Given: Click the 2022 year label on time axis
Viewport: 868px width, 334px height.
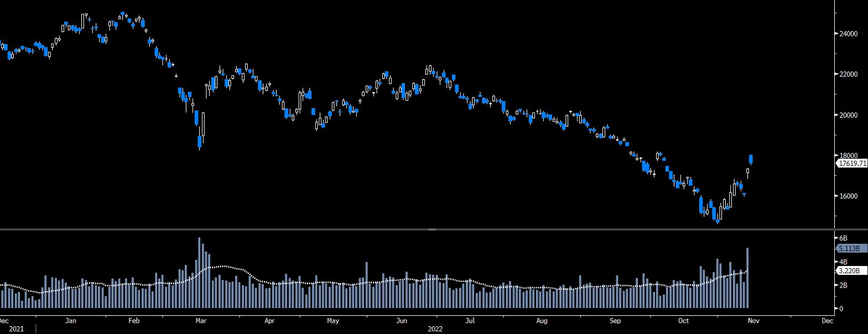Looking at the screenshot, I should [435, 328].
